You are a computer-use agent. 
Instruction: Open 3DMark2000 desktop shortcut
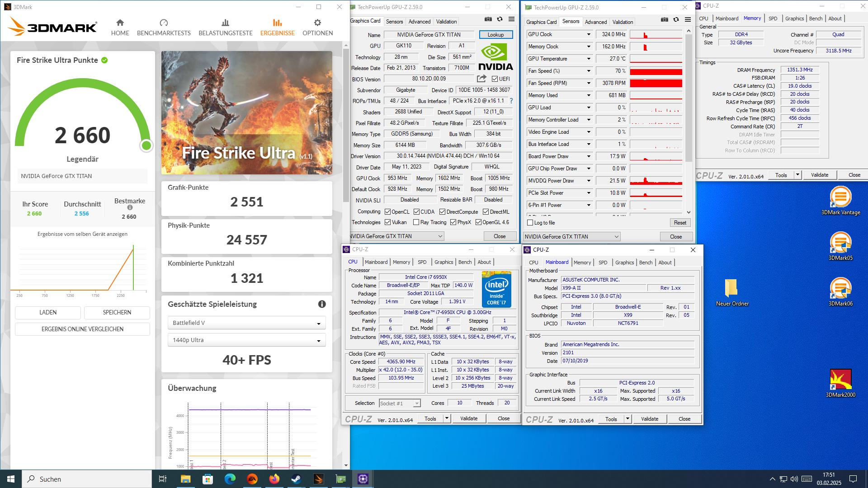click(x=840, y=383)
